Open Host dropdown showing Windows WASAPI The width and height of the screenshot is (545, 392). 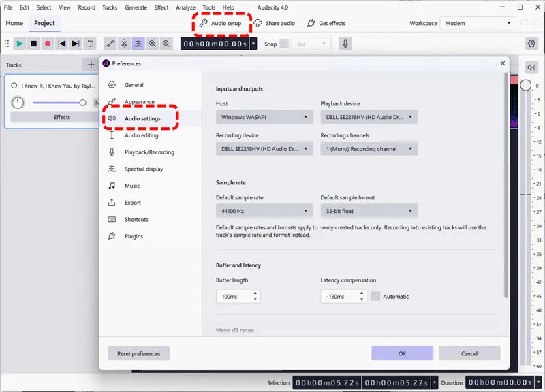coord(264,117)
